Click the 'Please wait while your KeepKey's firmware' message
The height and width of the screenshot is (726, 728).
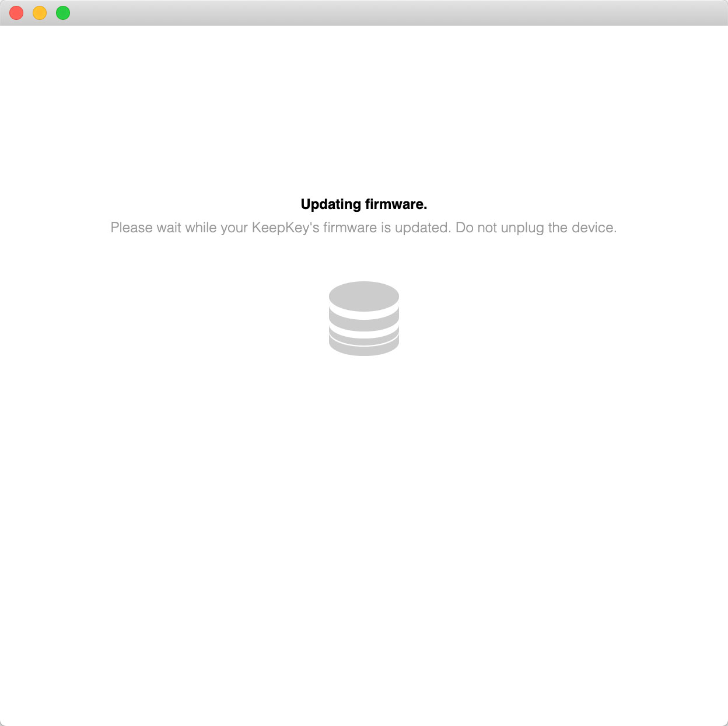(x=364, y=228)
